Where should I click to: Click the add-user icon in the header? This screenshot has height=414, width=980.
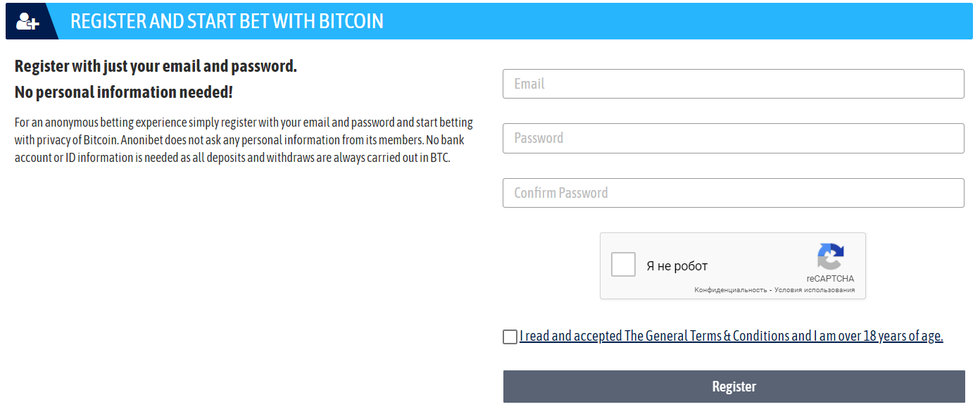pyautogui.click(x=27, y=21)
